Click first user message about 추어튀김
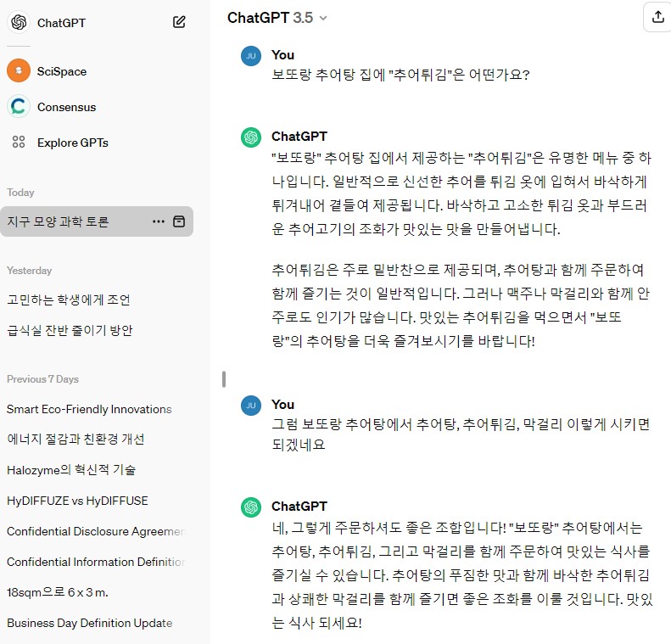 (400, 75)
